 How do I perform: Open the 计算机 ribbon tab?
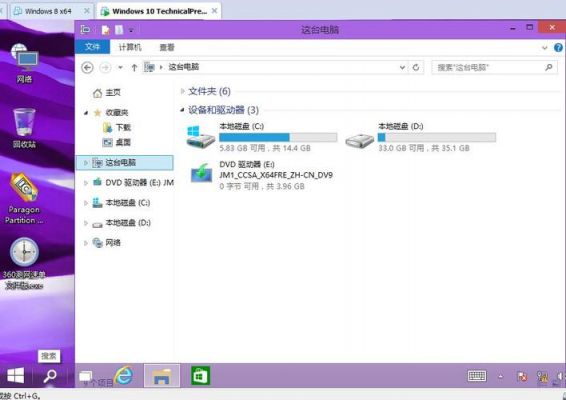[x=130, y=47]
